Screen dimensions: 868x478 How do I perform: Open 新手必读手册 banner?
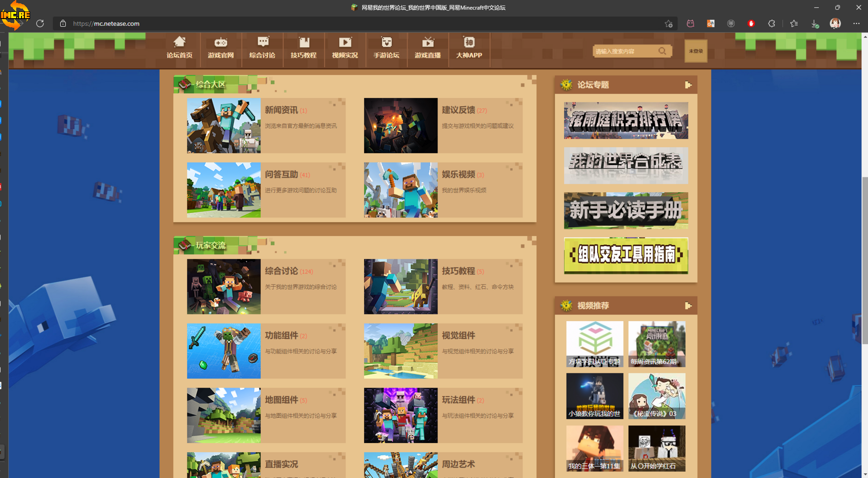coord(626,211)
